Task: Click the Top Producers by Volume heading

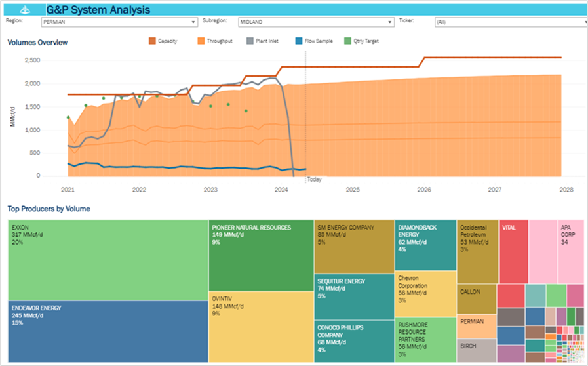Action: tap(49, 209)
